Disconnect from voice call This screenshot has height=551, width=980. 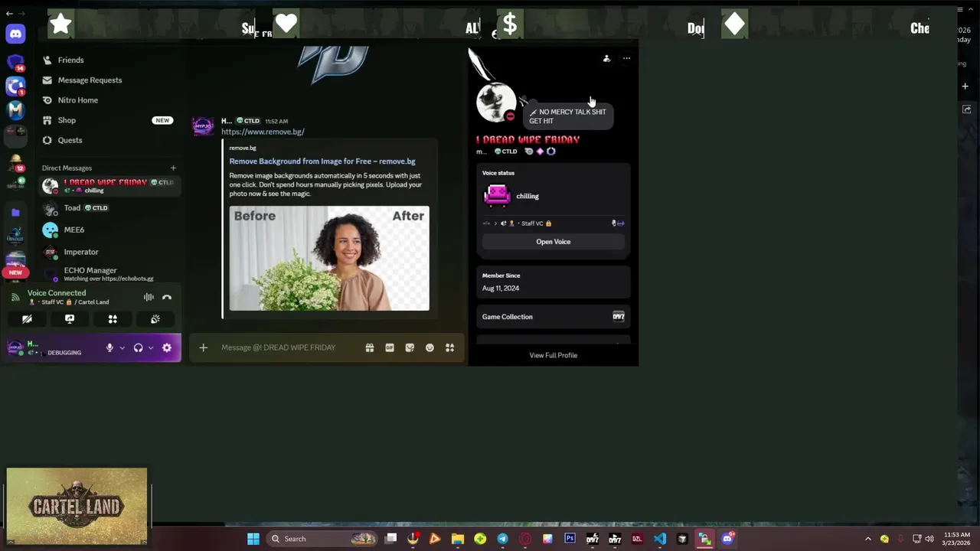click(167, 298)
